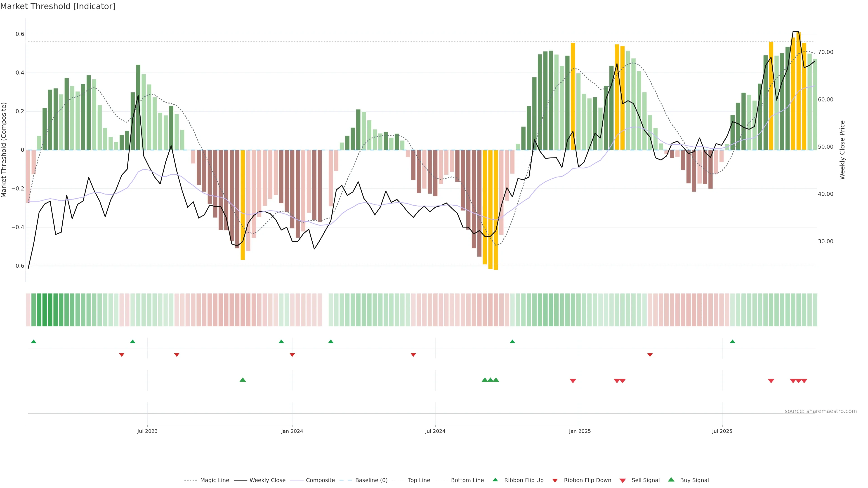The width and height of the screenshot is (868, 488).
Task: Click the first green ribbon flip up triangle
Action: [33, 342]
